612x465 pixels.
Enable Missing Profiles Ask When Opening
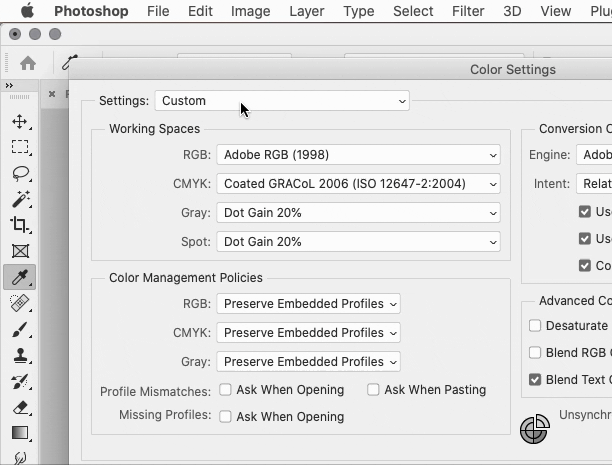point(226,417)
